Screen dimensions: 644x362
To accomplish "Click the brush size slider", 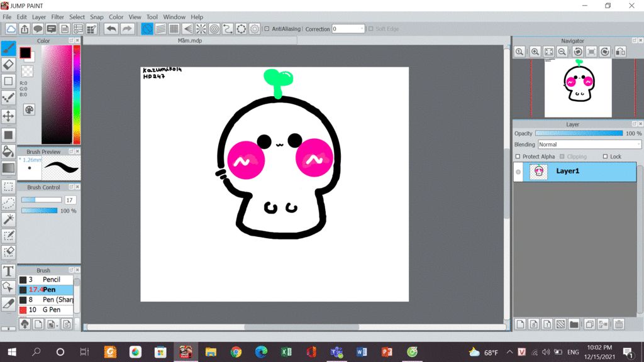I will pyautogui.click(x=41, y=200).
